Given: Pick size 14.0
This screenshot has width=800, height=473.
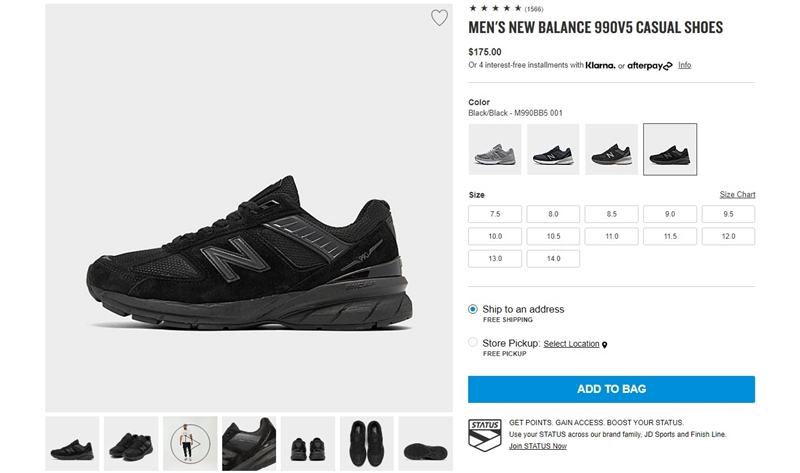Looking at the screenshot, I should tap(553, 259).
